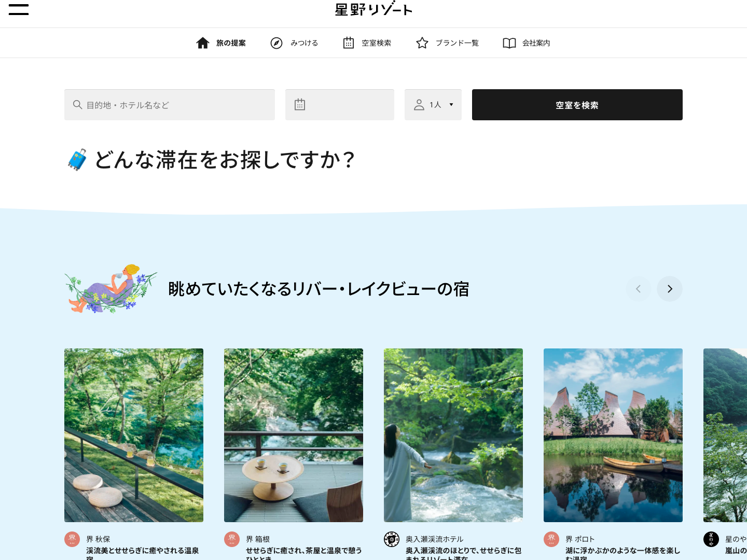The height and width of the screenshot is (560, 747).
Task: Click the 星野リゾート logo
Action: click(374, 9)
